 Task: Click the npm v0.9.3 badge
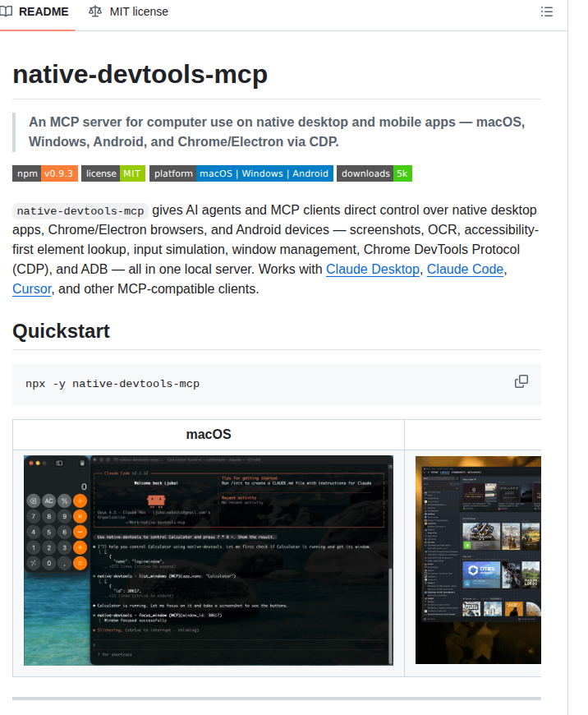[45, 173]
